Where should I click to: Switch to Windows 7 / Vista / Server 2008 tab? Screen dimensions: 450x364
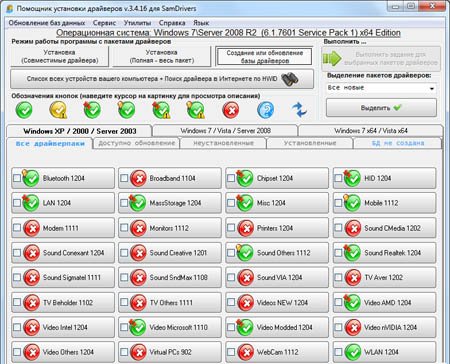(x=225, y=131)
